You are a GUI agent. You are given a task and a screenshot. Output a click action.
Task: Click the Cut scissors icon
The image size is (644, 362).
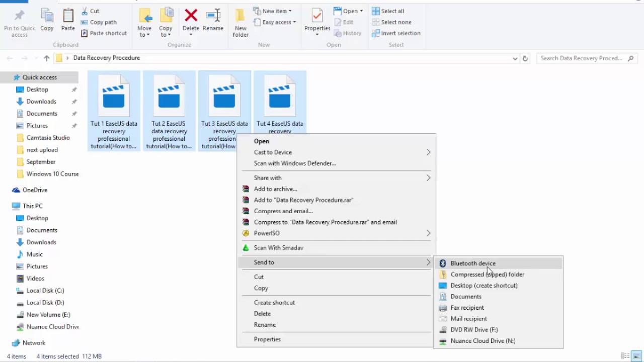(x=85, y=11)
